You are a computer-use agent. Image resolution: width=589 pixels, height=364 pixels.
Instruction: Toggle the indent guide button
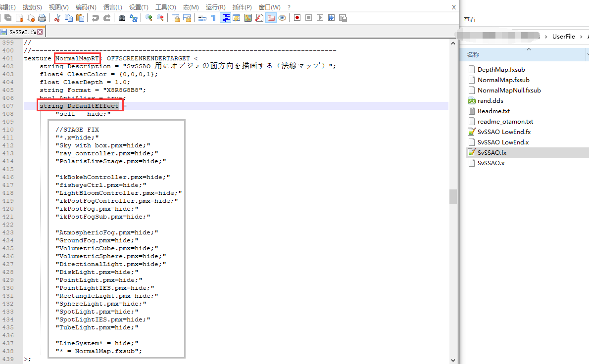coord(225,18)
